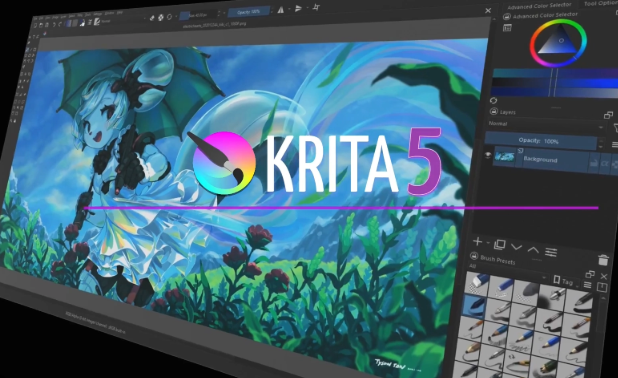This screenshot has width=618, height=378.
Task: Lock the Advanced Color Selector docker
Action: pos(507,17)
